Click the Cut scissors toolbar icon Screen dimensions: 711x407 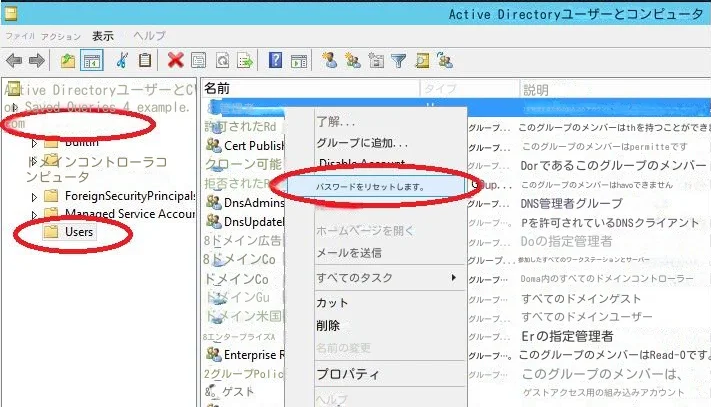(122, 60)
